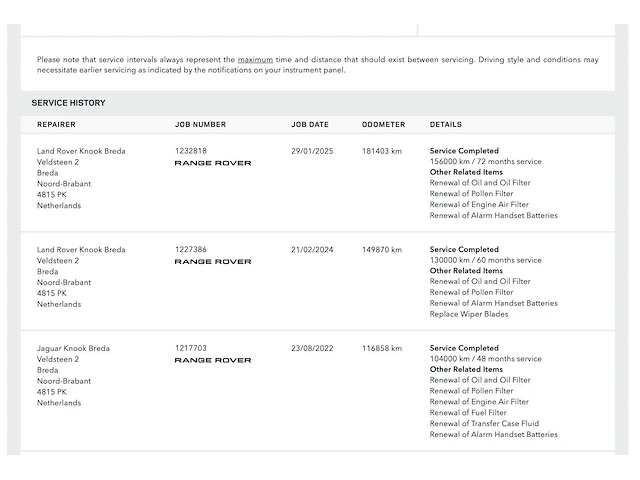Click 156000 km / 72 months service text
Screen dimensions: 640x480
click(x=486, y=162)
